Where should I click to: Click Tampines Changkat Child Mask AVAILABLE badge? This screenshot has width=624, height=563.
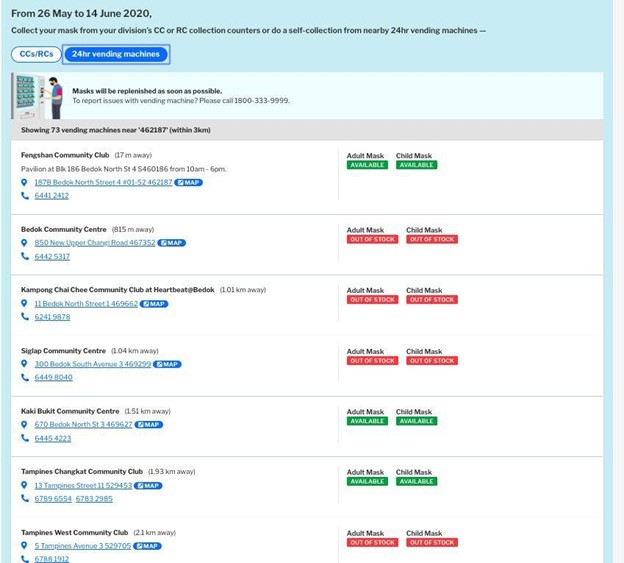pos(416,482)
